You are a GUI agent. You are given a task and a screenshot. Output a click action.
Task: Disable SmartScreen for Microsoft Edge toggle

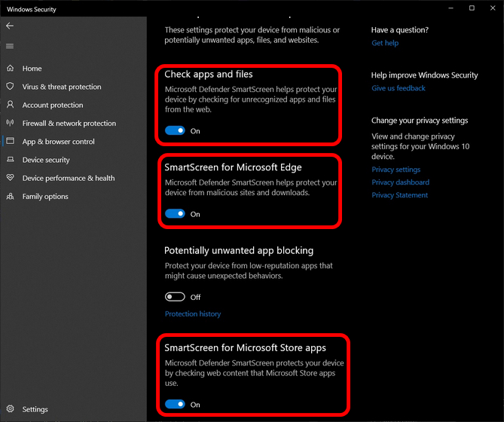click(175, 214)
